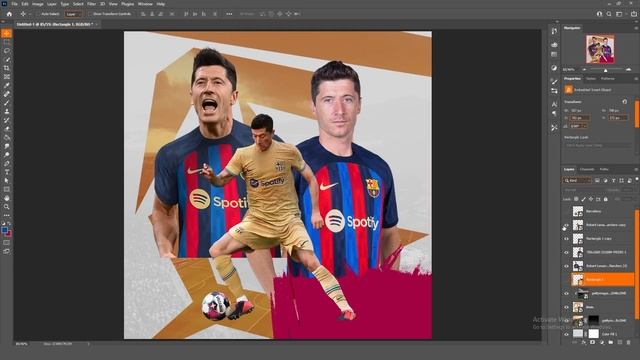
Task: Open the search icon at top right
Action: (609, 14)
